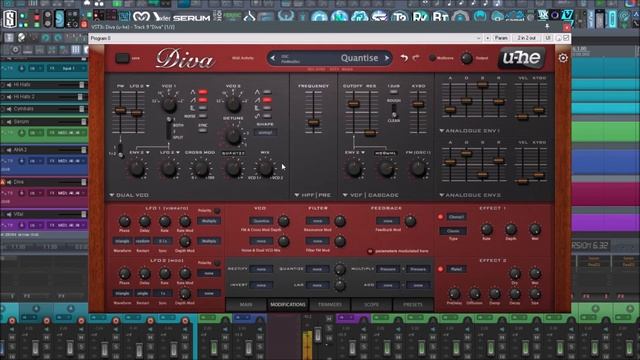Toggle VCO 1 pulse waveform
This screenshot has width=640, height=360.
[203, 108]
